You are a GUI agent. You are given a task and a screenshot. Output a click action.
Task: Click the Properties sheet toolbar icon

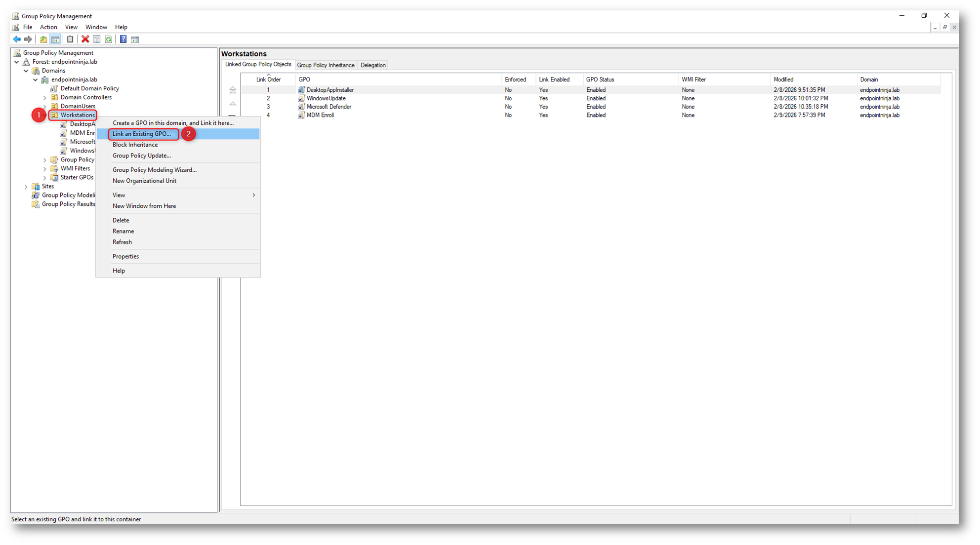97,39
